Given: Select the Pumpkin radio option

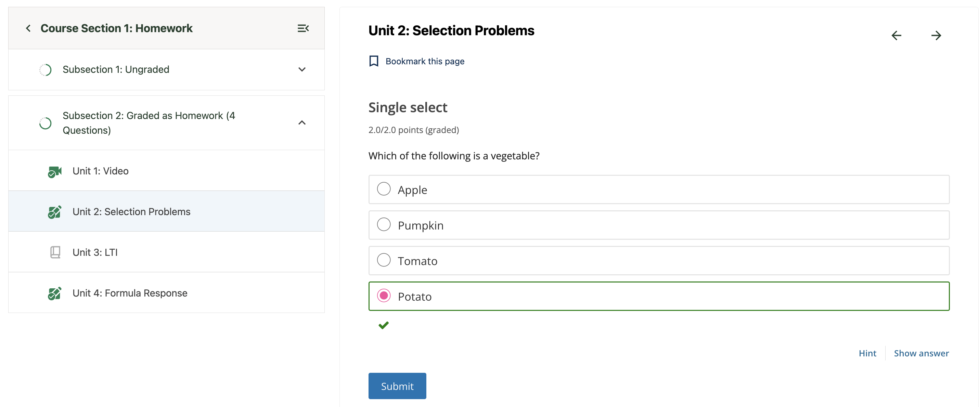Looking at the screenshot, I should coord(384,224).
